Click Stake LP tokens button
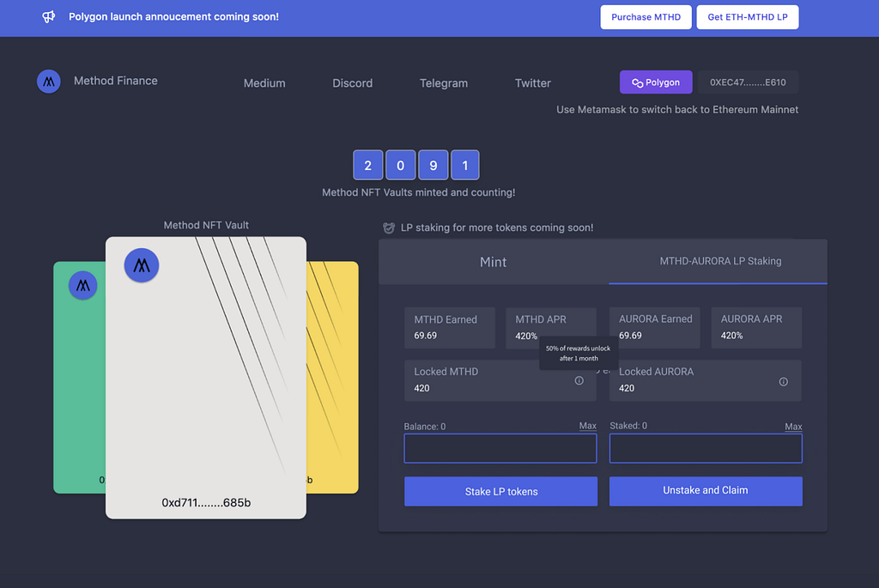The width and height of the screenshot is (879, 588). pos(500,492)
